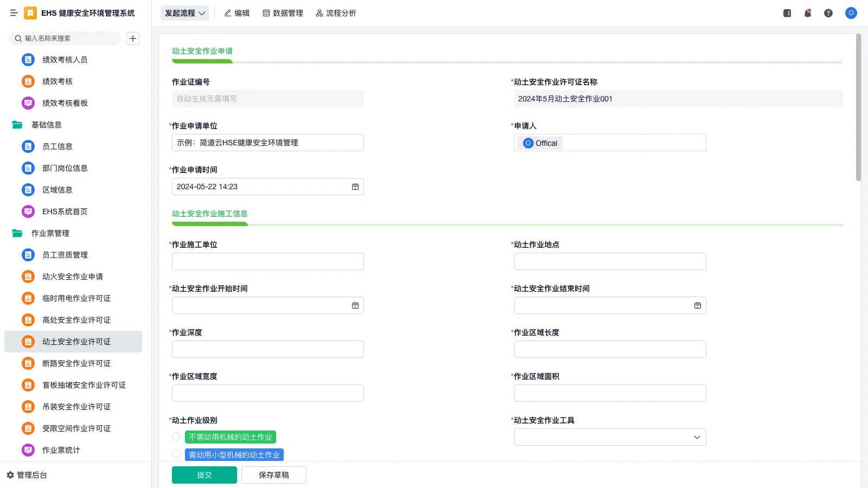Click the form's vertical scrollbar
The image size is (868, 488).
pyautogui.click(x=858, y=108)
